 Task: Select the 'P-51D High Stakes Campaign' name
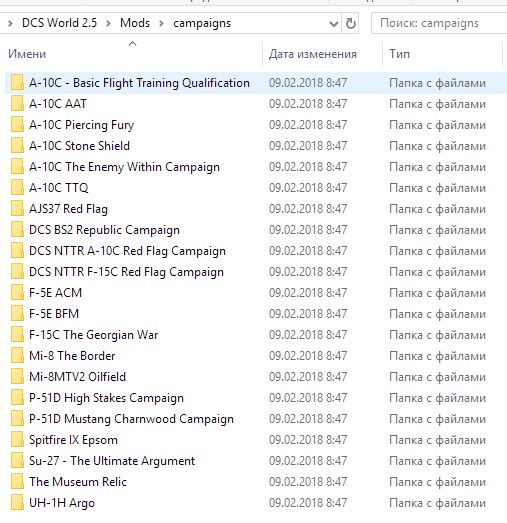pos(106,398)
